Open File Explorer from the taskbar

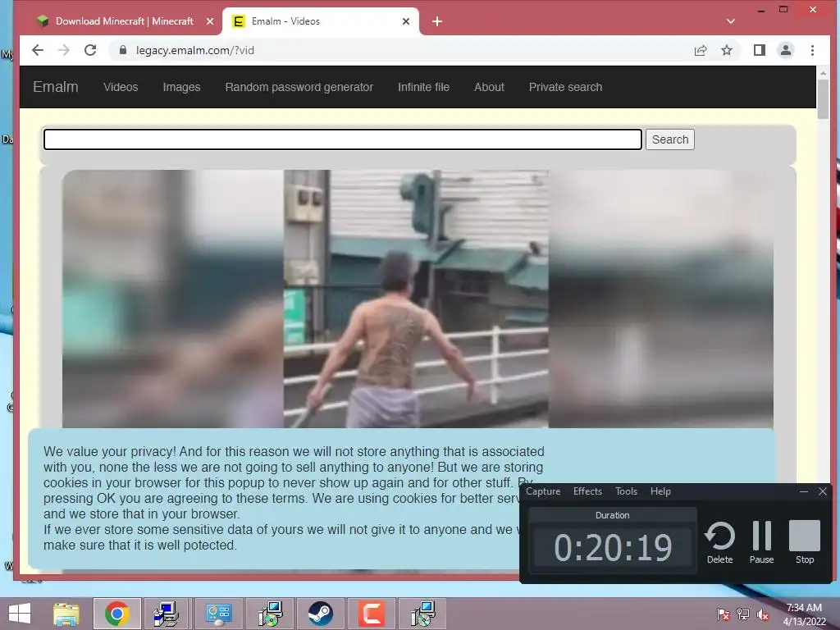tap(66, 614)
